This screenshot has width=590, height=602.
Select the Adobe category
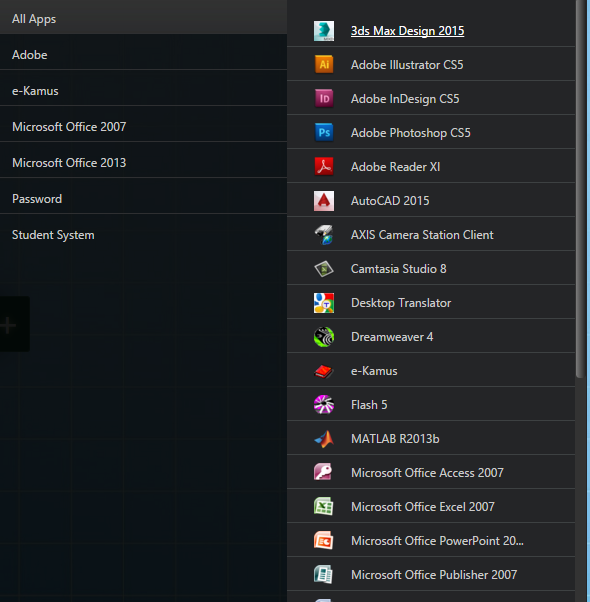(143, 53)
